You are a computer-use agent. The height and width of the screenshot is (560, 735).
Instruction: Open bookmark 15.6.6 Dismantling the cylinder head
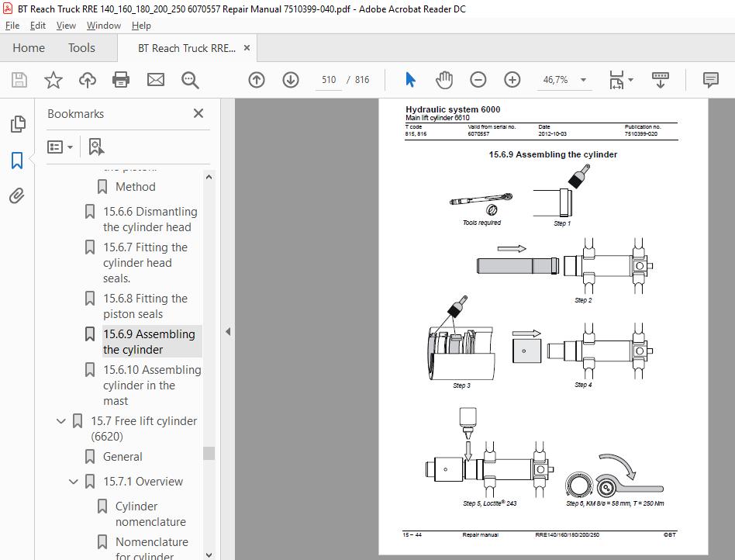[150, 219]
